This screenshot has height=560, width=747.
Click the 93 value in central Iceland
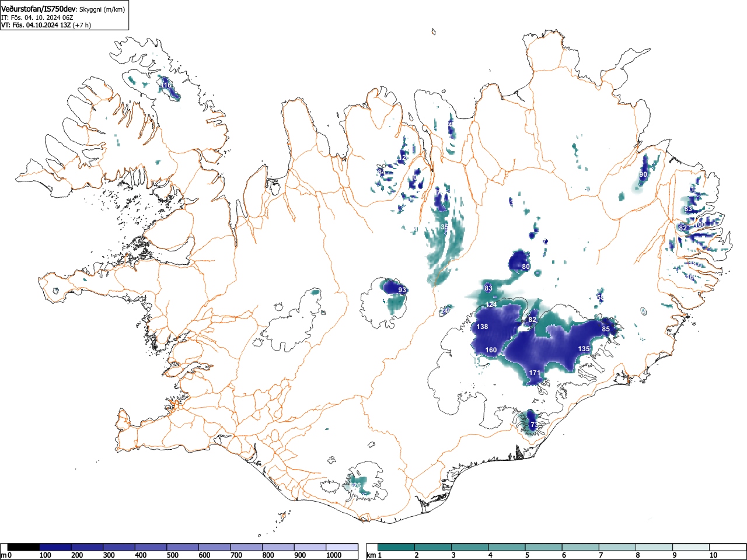402,290
